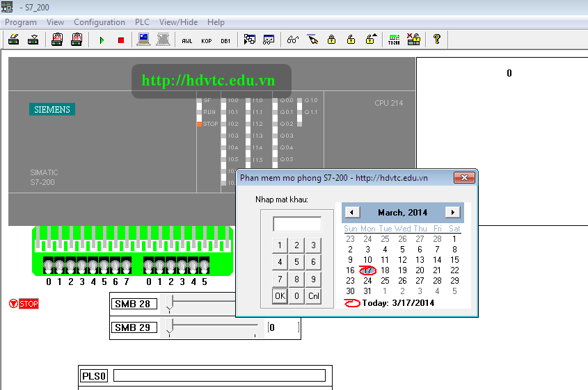
Task: Open the View/Hide menu
Action: tap(178, 22)
